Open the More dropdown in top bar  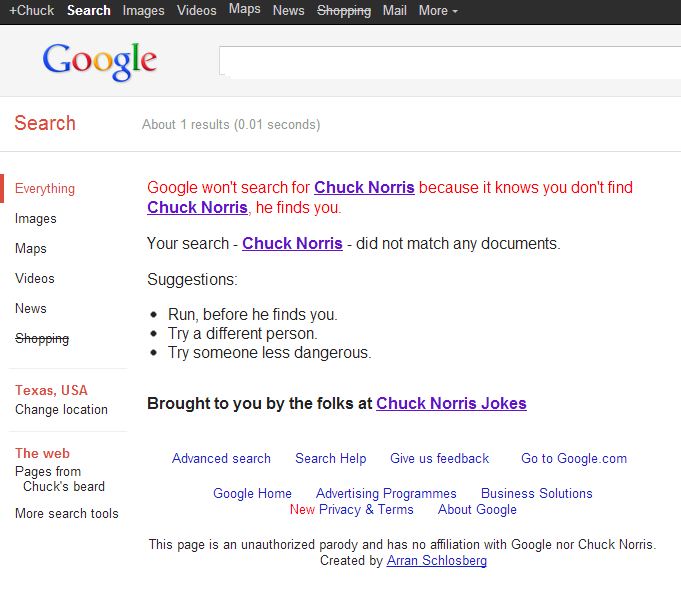coord(438,10)
